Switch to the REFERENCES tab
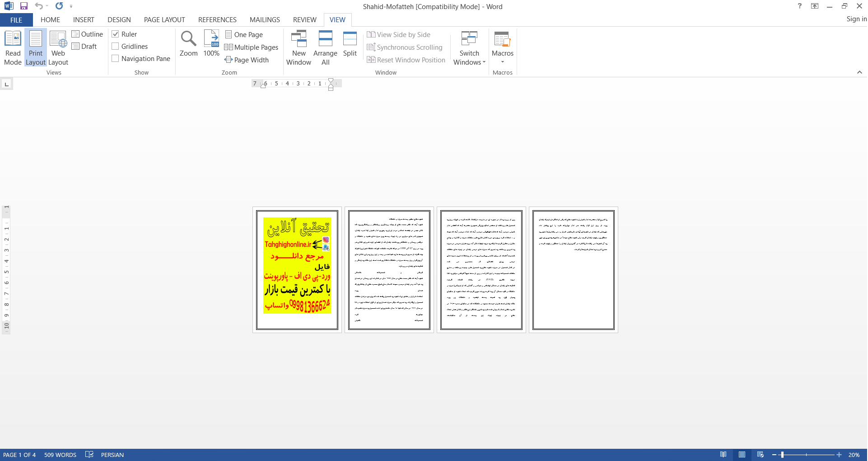The image size is (868, 461). 217,20
